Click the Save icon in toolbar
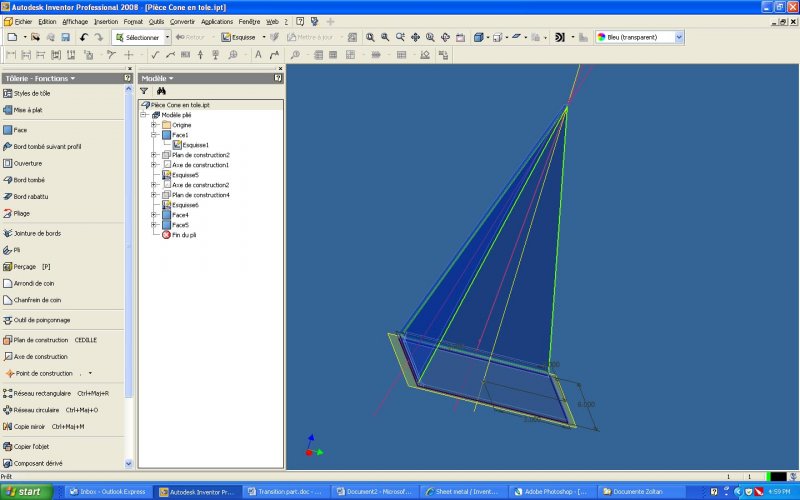This screenshot has width=800, height=500. coord(65,37)
